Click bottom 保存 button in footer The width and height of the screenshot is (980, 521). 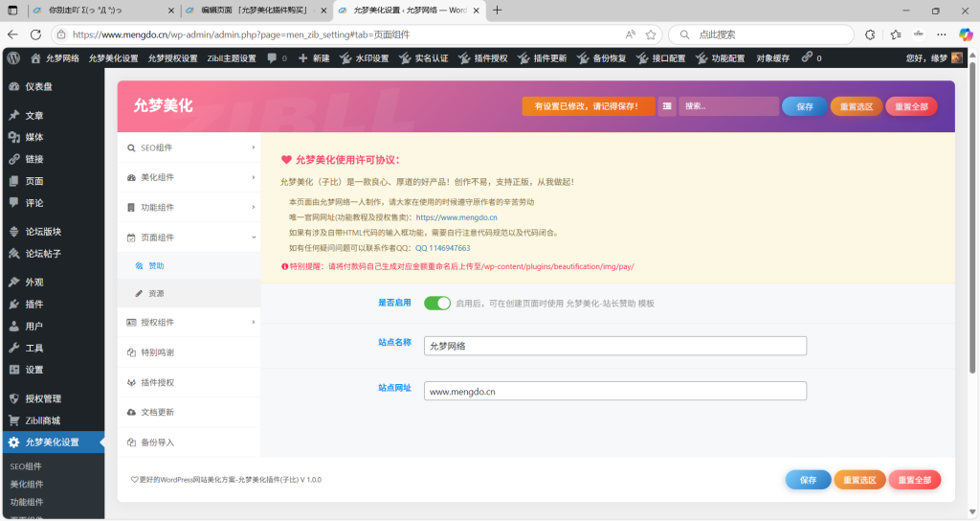(x=808, y=480)
